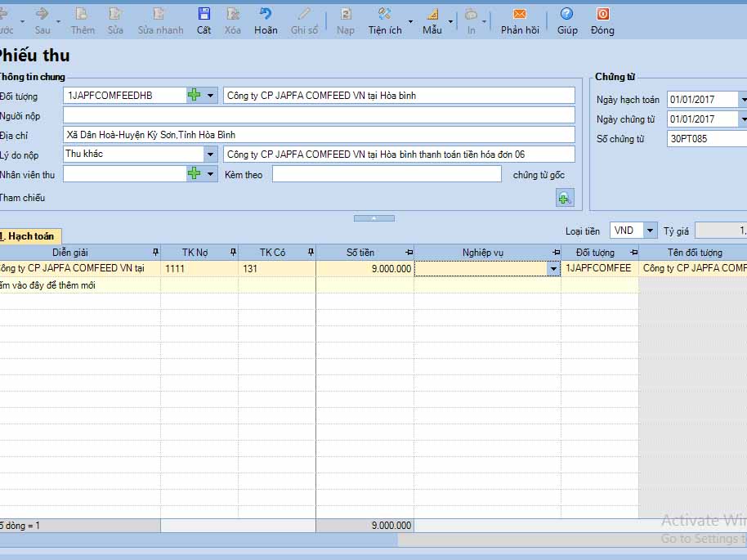Click the Hoãn undo icon
This screenshot has width=747, height=560.
click(x=266, y=15)
